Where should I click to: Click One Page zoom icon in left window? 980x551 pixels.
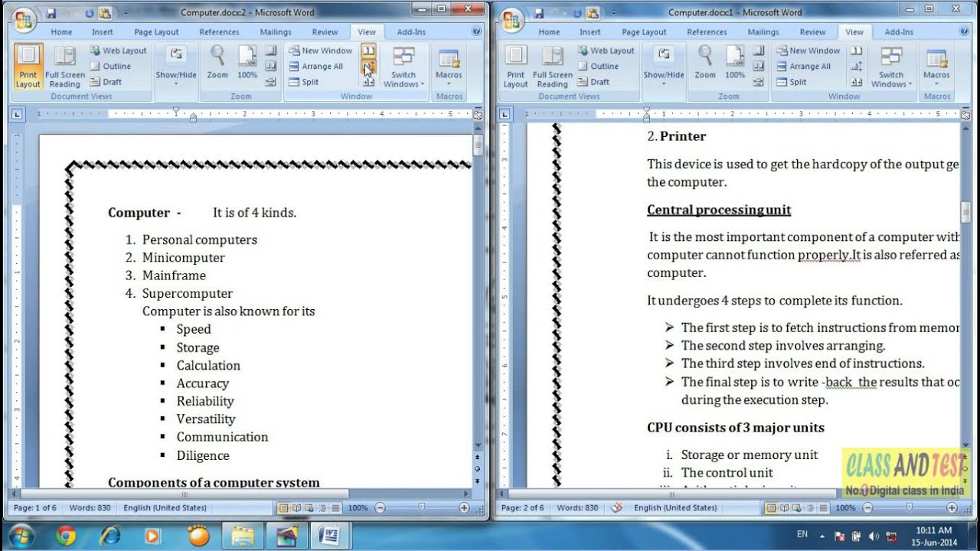[270, 51]
